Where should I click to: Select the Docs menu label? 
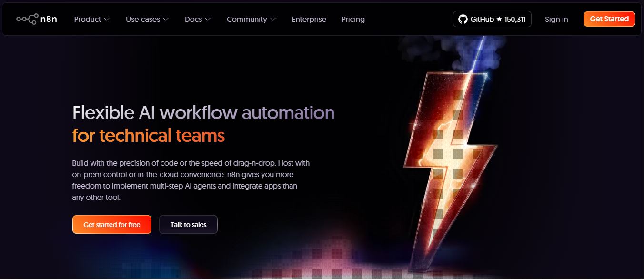click(x=193, y=20)
